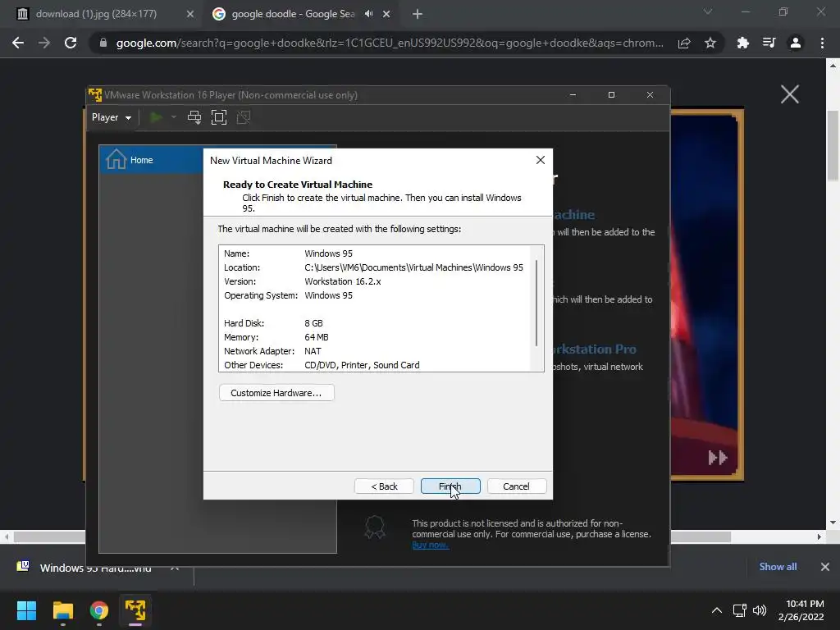Image resolution: width=840 pixels, height=630 pixels.
Task: Close the doodle overlay with X
Action: [790, 94]
